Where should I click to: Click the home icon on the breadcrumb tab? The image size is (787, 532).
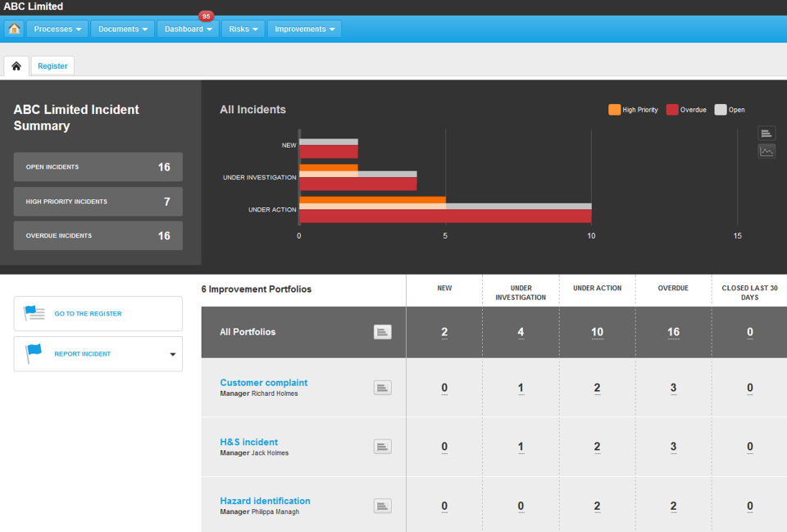pyautogui.click(x=16, y=65)
